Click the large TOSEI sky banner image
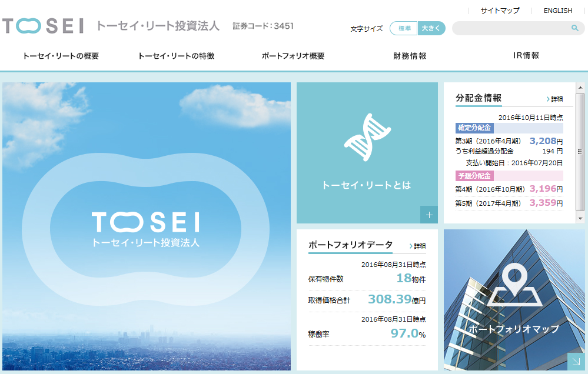 [x=146, y=226]
